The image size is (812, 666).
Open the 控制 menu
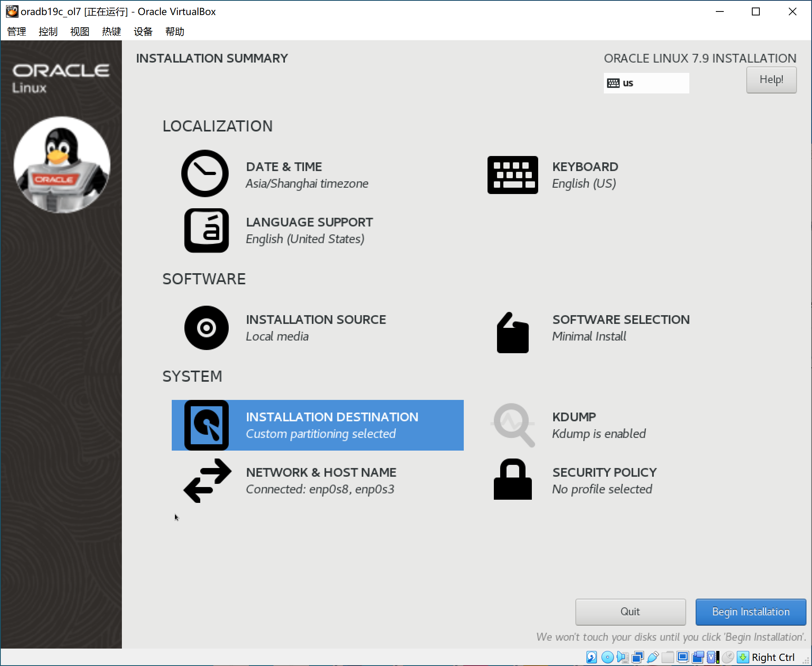[x=48, y=32]
